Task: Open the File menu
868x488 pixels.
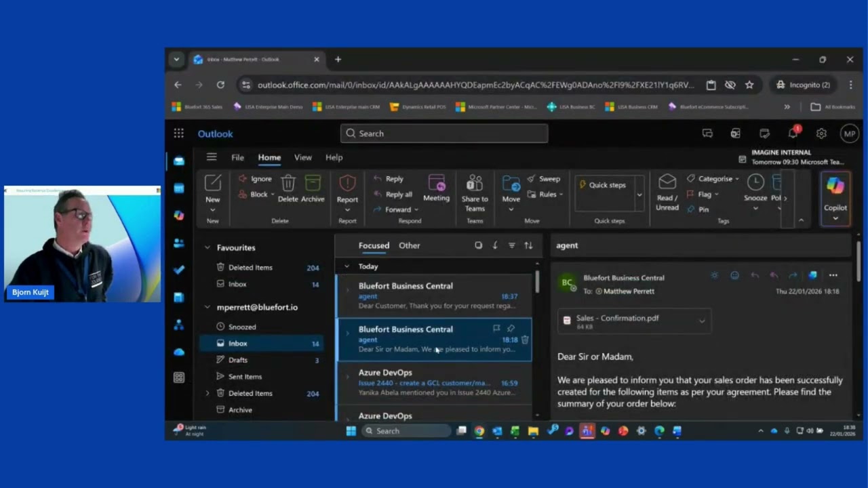Action: click(237, 157)
